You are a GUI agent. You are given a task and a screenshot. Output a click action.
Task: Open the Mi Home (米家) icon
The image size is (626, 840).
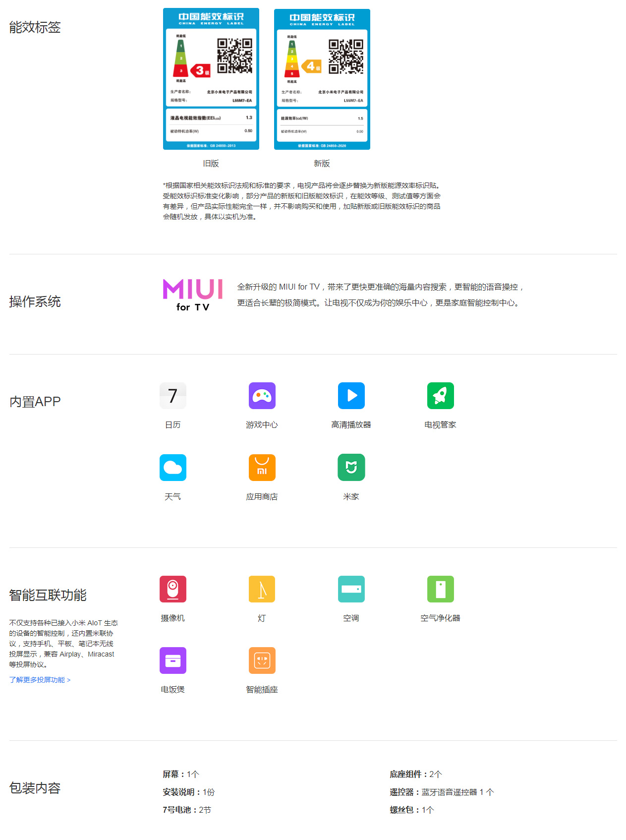point(351,468)
